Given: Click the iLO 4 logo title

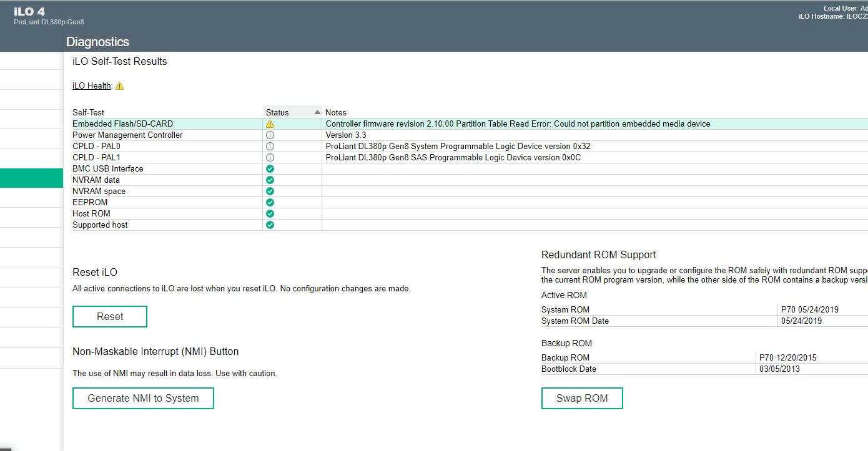Looking at the screenshot, I should (x=29, y=11).
